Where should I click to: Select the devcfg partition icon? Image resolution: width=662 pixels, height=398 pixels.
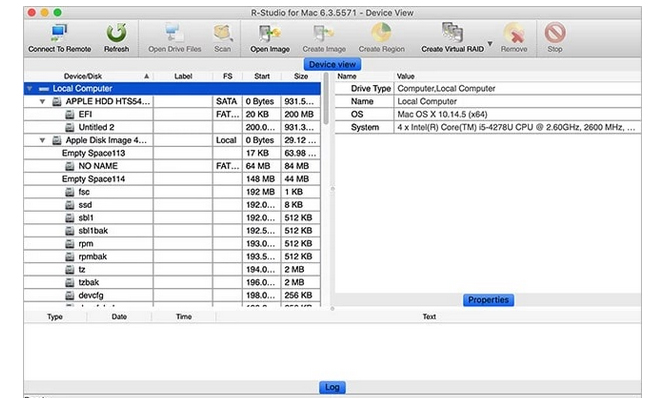point(70,295)
